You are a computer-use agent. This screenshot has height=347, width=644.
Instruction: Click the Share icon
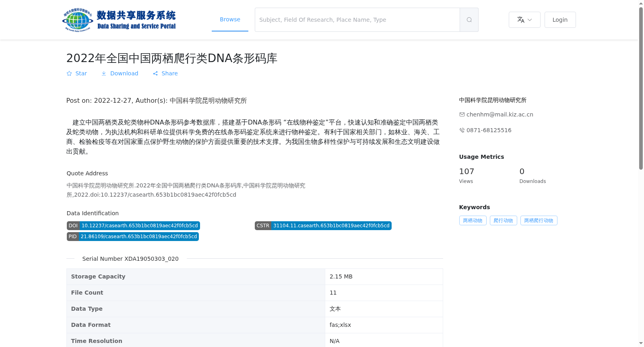pyautogui.click(x=155, y=73)
